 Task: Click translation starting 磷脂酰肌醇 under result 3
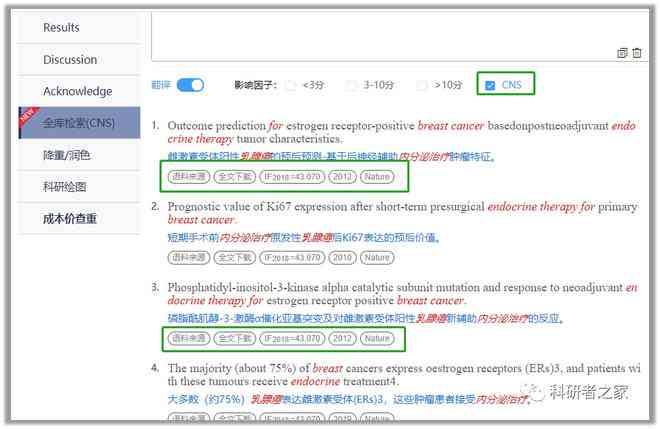(365, 319)
